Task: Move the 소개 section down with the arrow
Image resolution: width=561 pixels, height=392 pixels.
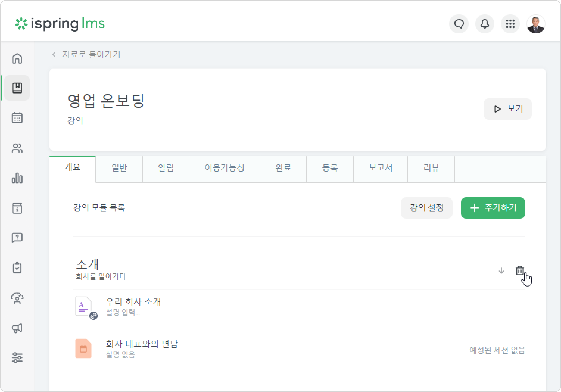Action: tap(501, 271)
